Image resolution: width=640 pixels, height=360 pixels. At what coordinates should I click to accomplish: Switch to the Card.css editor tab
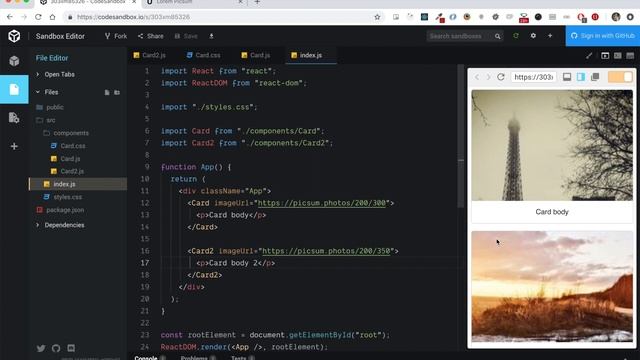click(204, 55)
